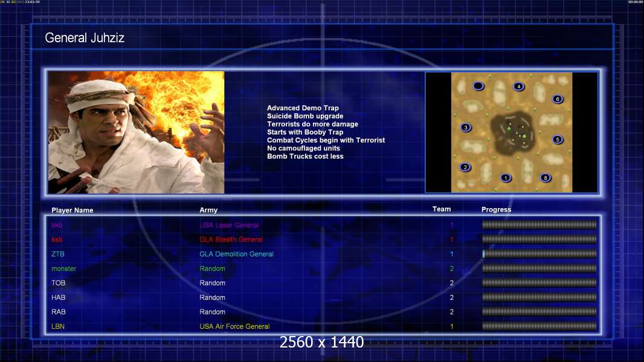Screen dimensions: 644x362
Task: Click team number in LBN's row
Action: (x=452, y=327)
